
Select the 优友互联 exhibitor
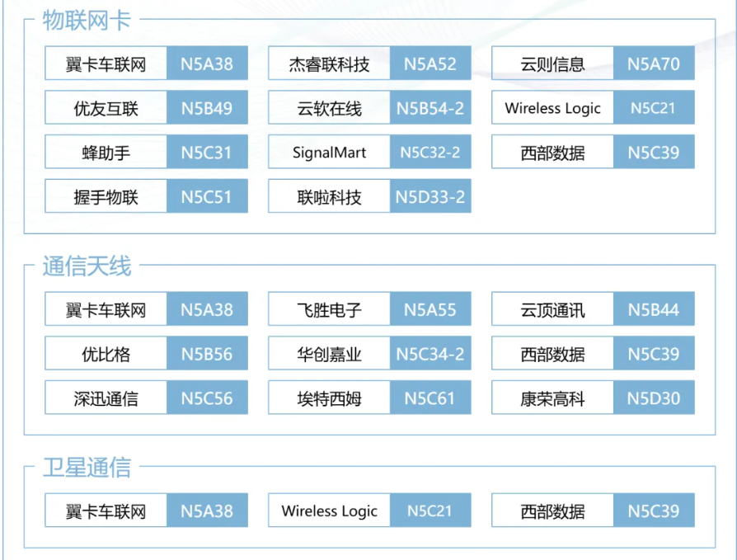[x=106, y=108]
